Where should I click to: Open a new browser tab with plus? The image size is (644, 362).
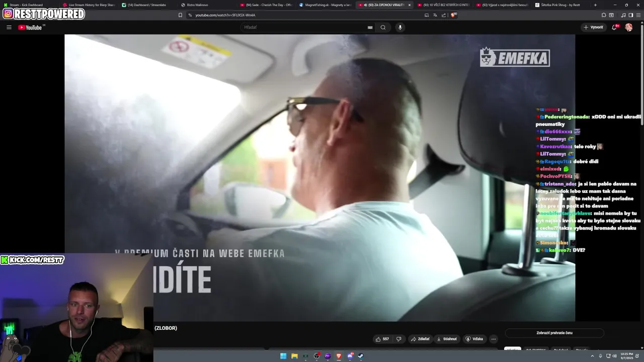[595, 5]
